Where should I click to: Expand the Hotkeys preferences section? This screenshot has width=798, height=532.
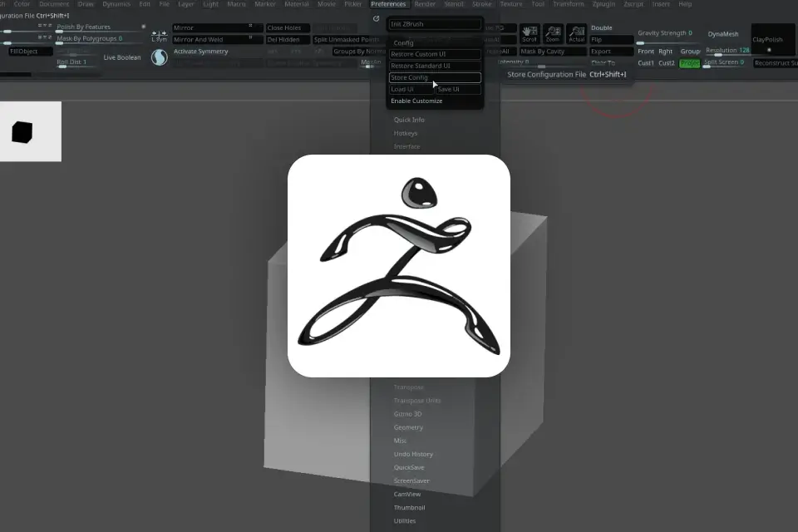[x=405, y=133]
